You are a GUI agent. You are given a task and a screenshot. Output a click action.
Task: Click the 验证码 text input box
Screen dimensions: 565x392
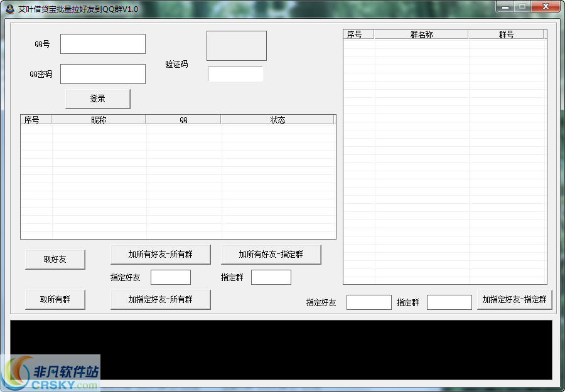click(235, 74)
